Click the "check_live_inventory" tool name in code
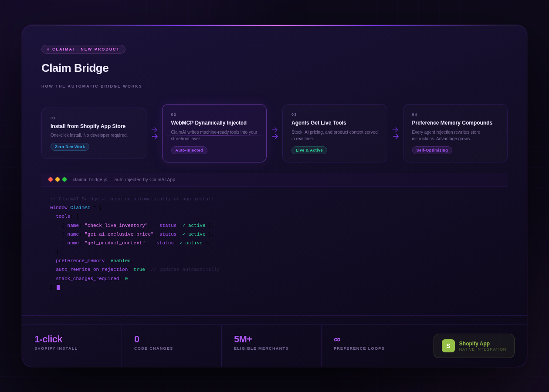The width and height of the screenshot is (549, 392). [116, 226]
